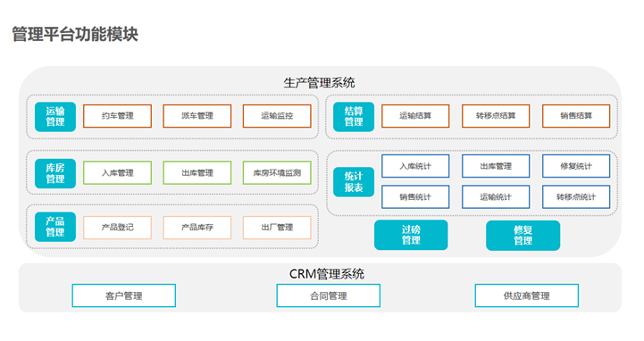Click the CRM管理系统 heading
Screen dimensions: 644x341
(327, 274)
